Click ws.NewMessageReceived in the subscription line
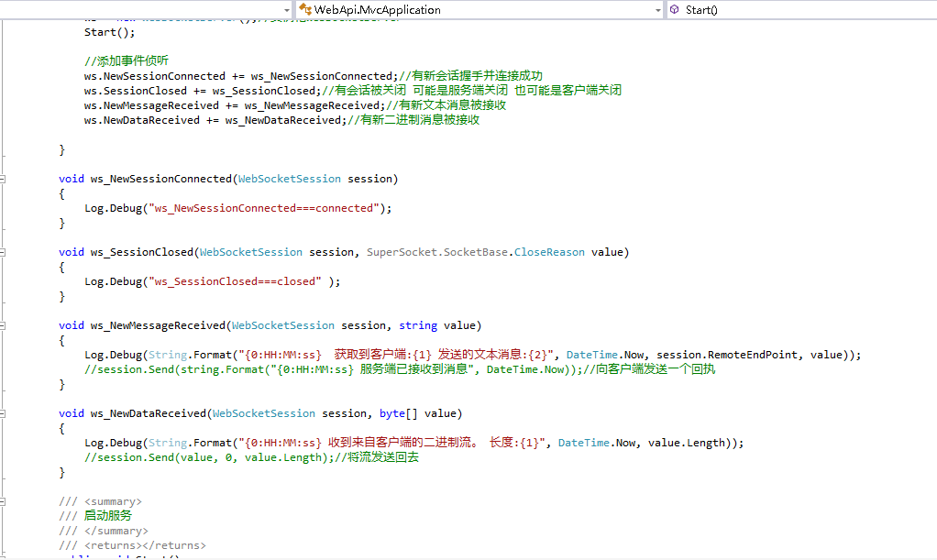 (x=152, y=105)
